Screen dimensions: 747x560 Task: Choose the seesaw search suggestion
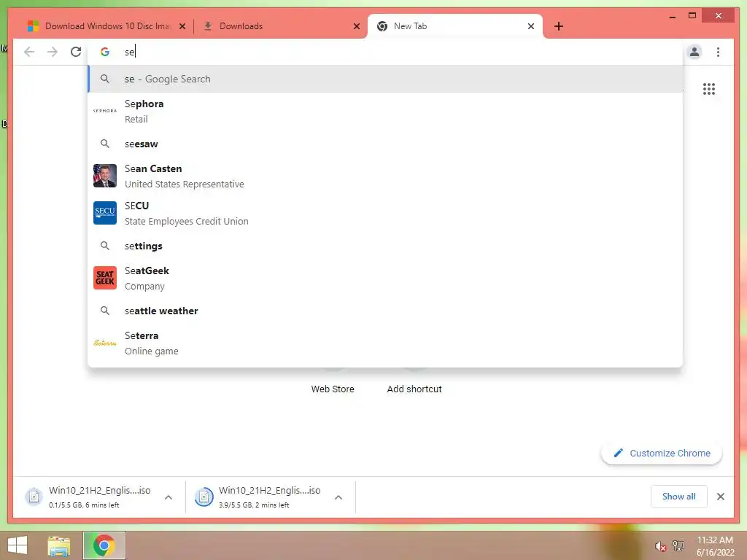385,144
